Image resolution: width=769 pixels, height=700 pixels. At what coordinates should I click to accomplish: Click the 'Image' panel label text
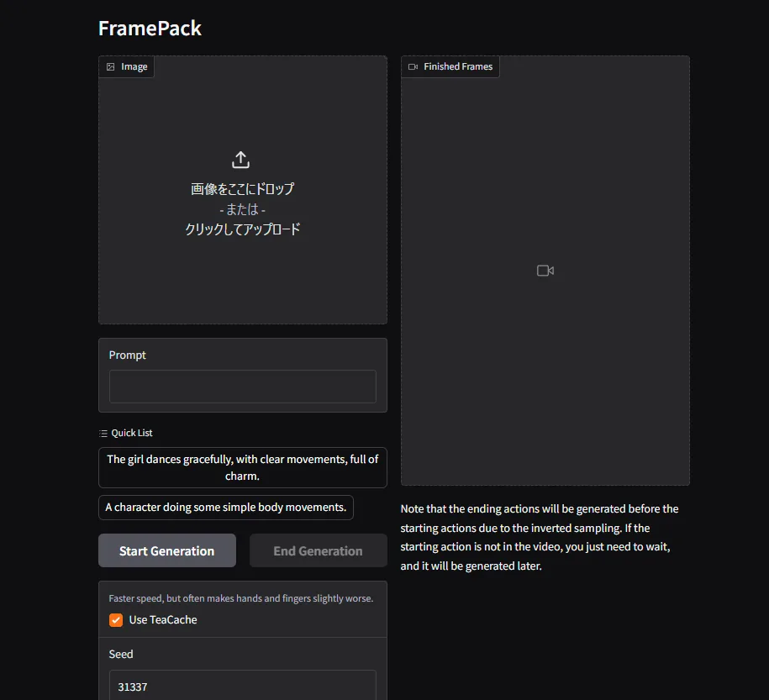[x=134, y=66]
